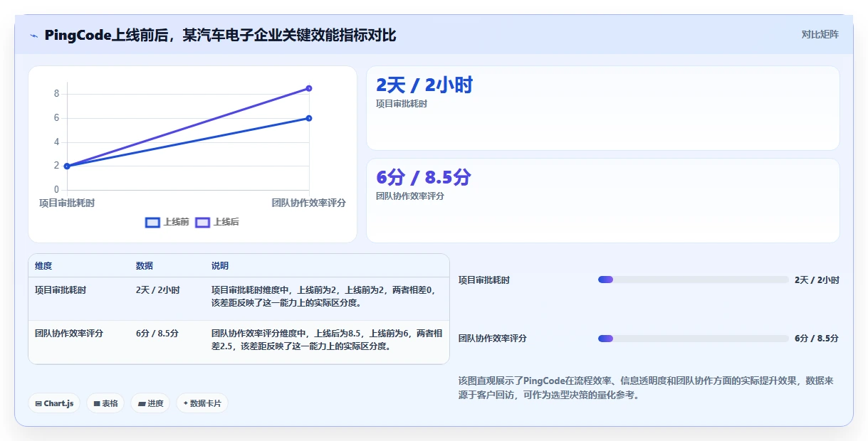The height and width of the screenshot is (441, 868).
Task: Click the 项目审批耗时 cell in the table
Action: point(61,290)
